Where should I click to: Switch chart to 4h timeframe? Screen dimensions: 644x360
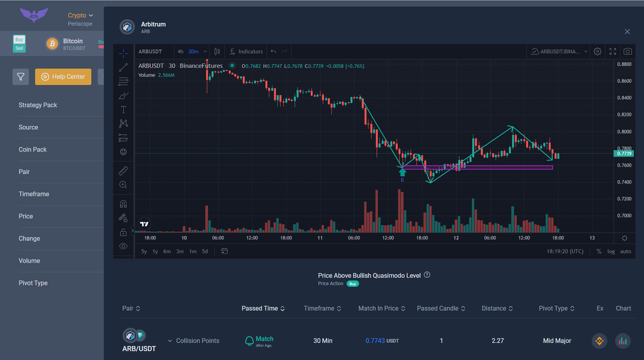click(x=180, y=52)
